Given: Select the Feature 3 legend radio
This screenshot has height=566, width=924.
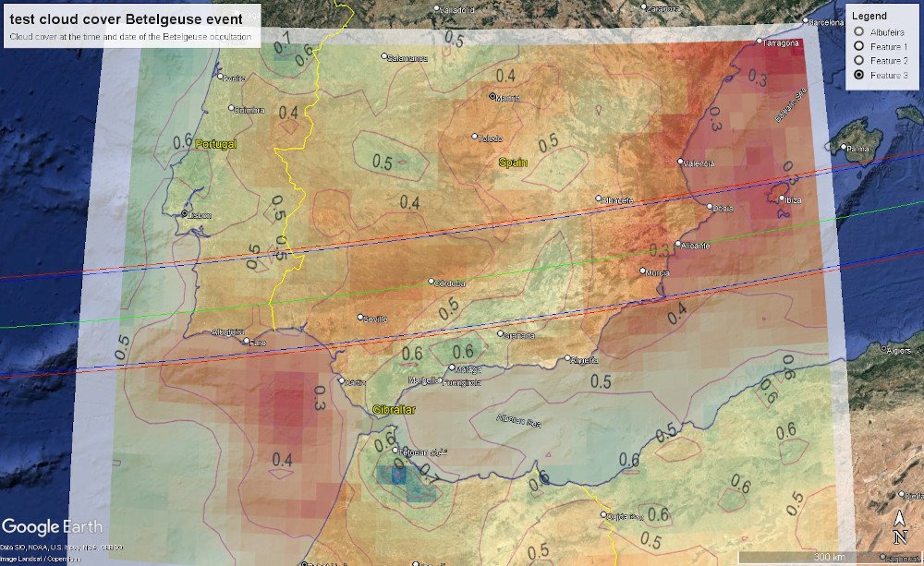Looking at the screenshot, I should click(x=859, y=75).
